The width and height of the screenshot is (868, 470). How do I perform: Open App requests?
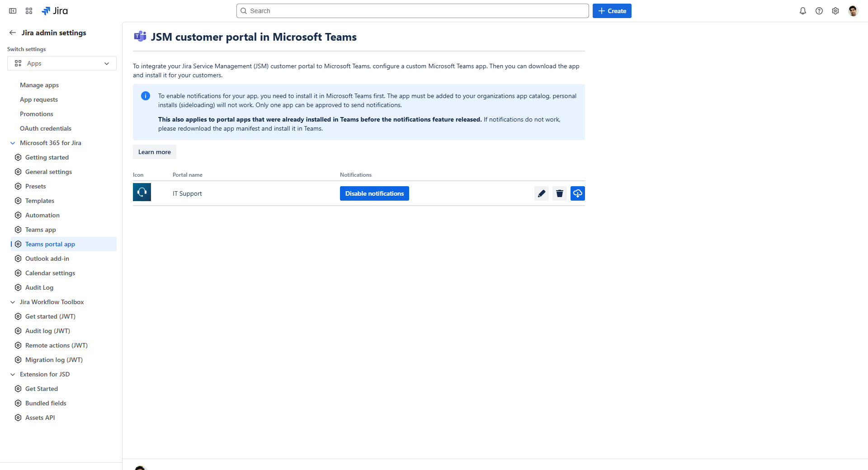click(x=39, y=99)
